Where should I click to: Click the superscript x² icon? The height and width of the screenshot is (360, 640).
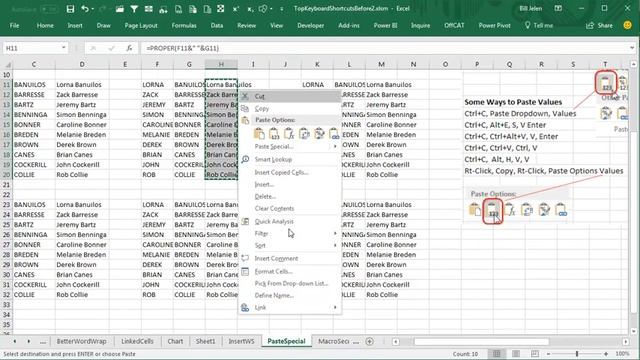[236, 9]
